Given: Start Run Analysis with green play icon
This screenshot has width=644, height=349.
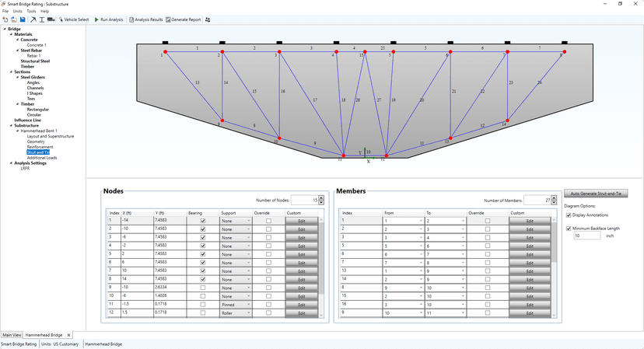Looking at the screenshot, I should click(108, 19).
